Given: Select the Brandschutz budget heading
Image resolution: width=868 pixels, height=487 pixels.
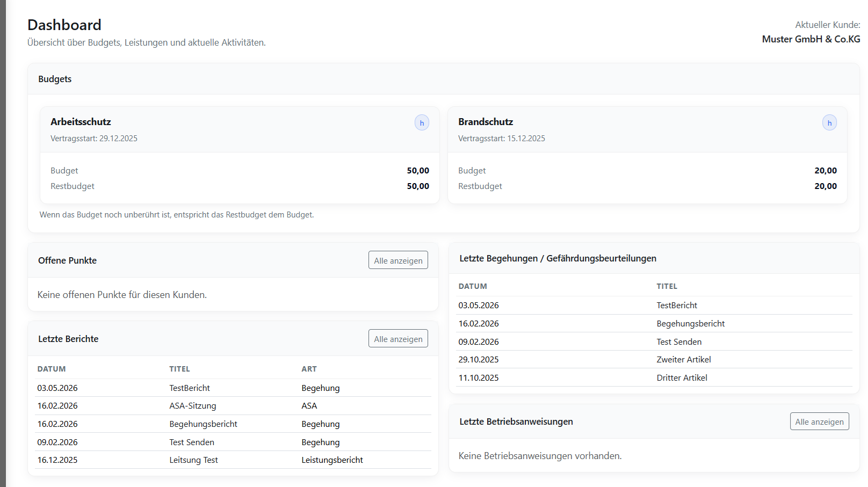Looking at the screenshot, I should point(486,122).
